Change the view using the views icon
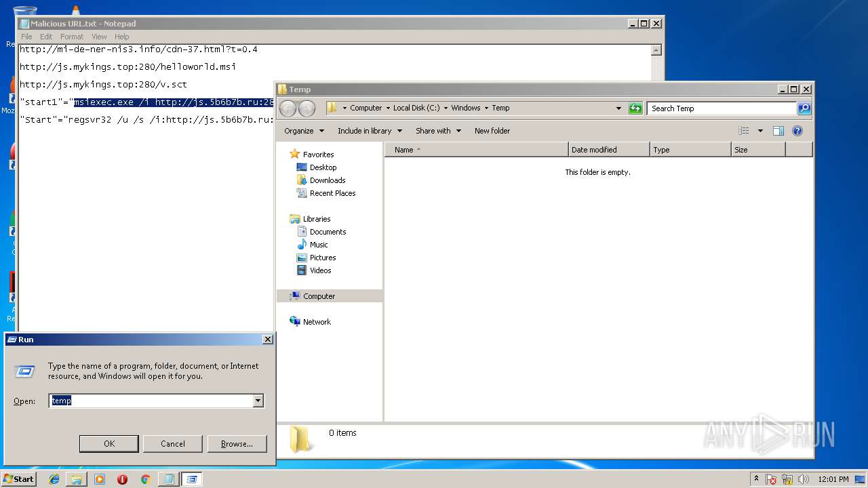Image resolution: width=868 pixels, height=488 pixels. 744,131
